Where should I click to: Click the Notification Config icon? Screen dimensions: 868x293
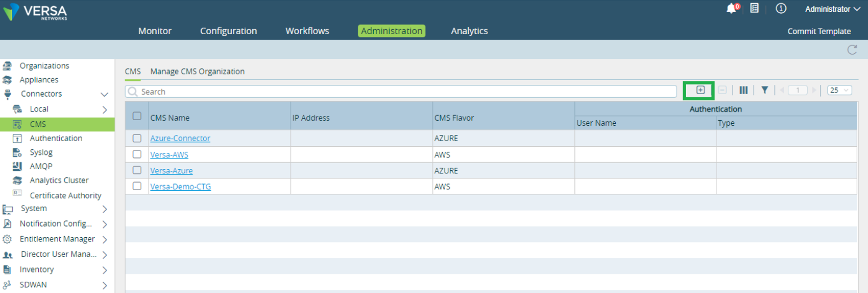click(x=7, y=224)
